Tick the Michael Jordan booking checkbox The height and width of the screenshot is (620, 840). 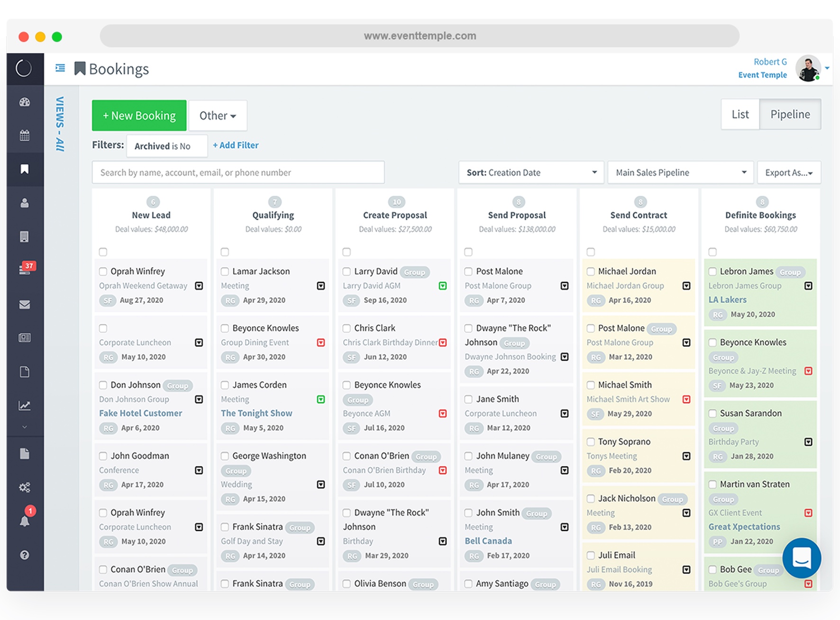[x=591, y=272]
